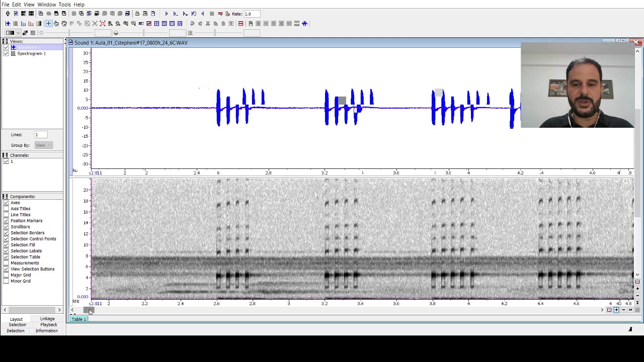Click spectrogram vertical scroll down arrow

637,275
